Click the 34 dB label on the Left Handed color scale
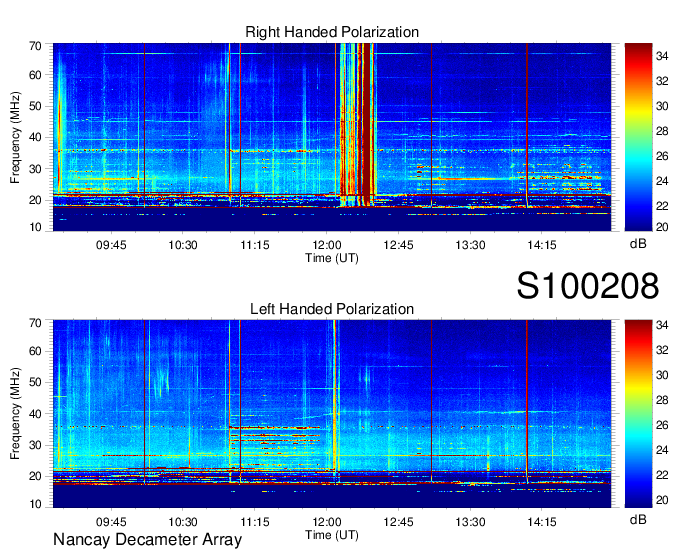The image size is (680, 552). (x=662, y=325)
